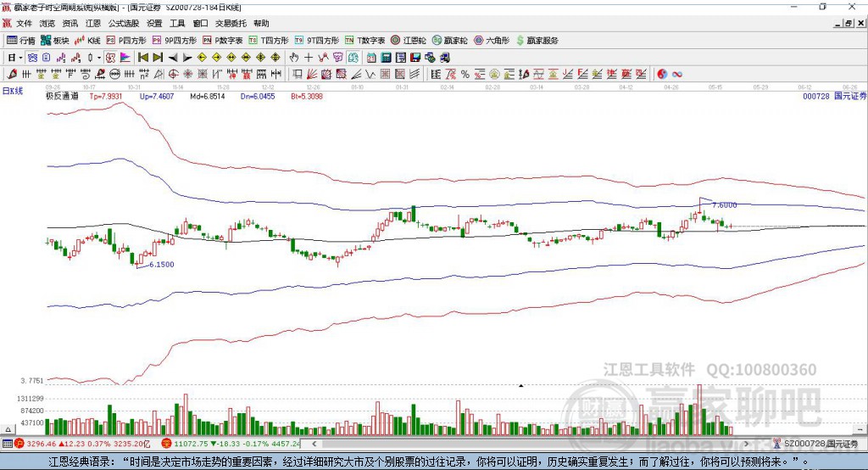Click the 板块 toolbar button
The height and width of the screenshot is (470, 868).
[54, 41]
